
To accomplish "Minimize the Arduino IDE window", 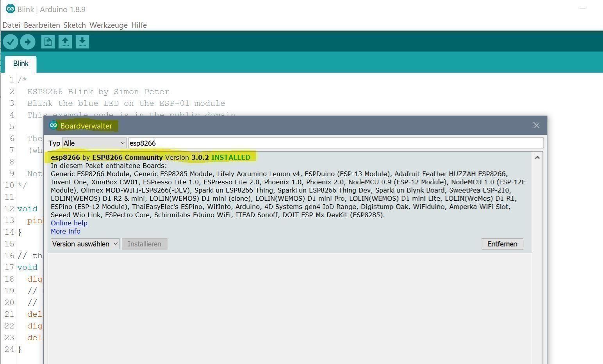I will (583, 9).
